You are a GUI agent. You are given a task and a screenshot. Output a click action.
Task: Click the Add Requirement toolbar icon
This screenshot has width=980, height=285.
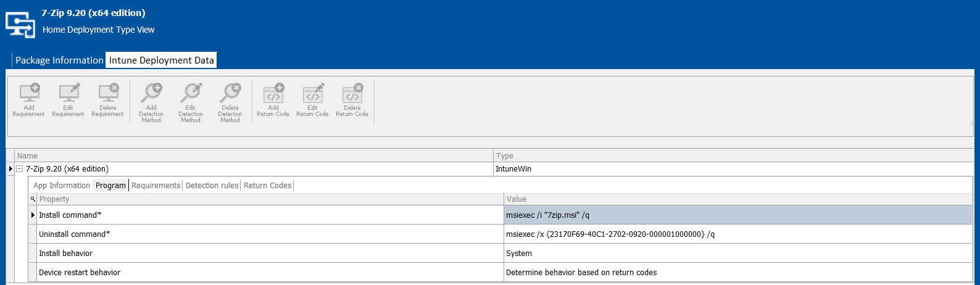(29, 100)
